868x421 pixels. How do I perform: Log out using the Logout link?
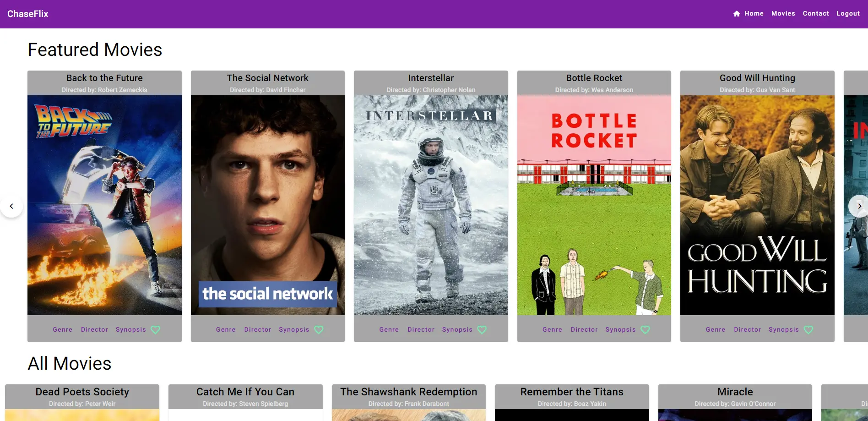point(848,14)
